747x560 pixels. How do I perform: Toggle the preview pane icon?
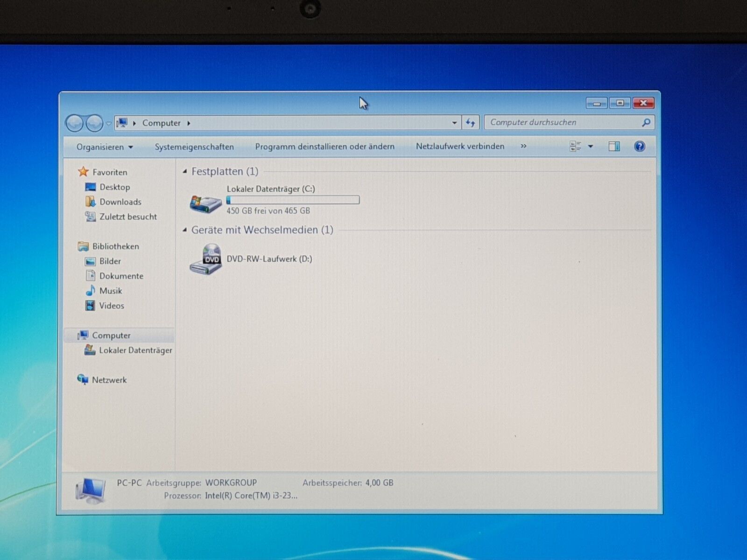click(614, 147)
